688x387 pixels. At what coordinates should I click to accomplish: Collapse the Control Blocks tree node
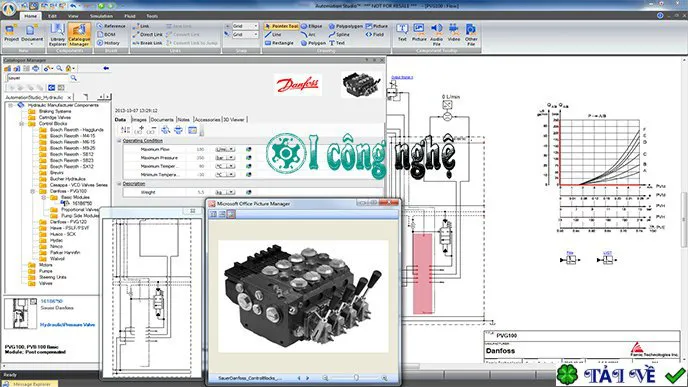click(22, 124)
